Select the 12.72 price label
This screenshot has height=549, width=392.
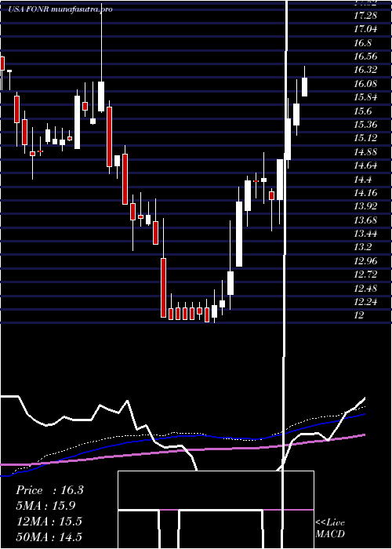(365, 274)
